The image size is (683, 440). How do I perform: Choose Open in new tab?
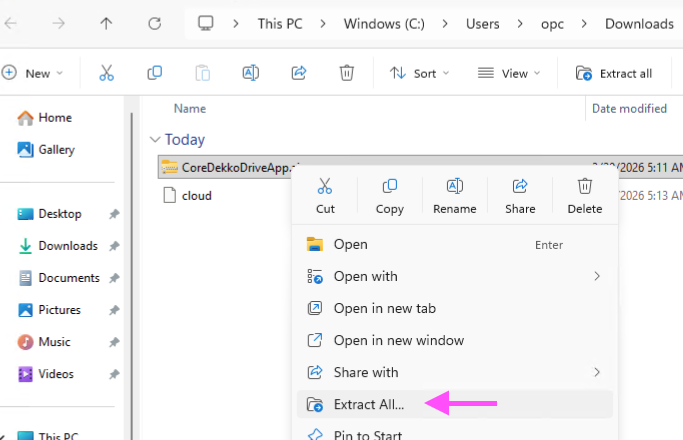pos(454,308)
